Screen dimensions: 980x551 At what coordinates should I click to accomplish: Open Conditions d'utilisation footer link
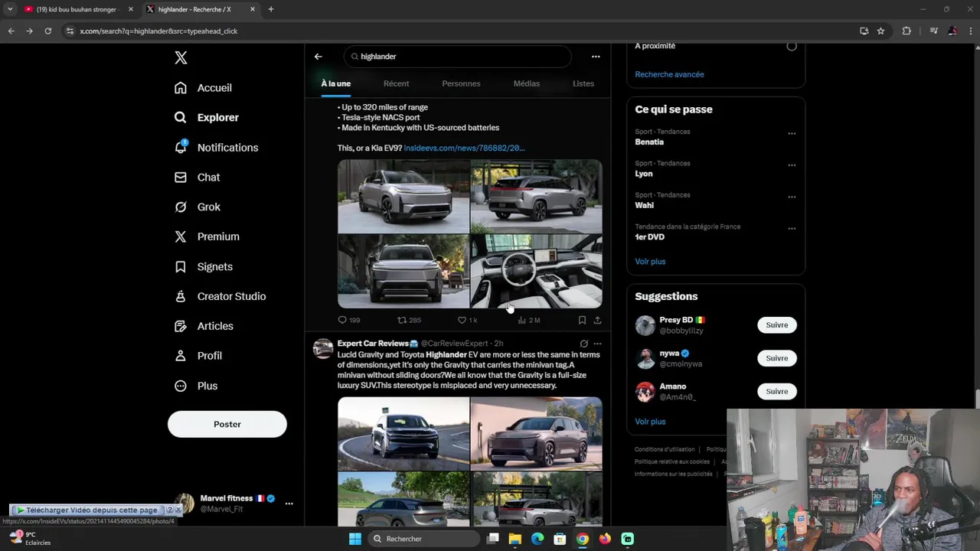coord(665,449)
